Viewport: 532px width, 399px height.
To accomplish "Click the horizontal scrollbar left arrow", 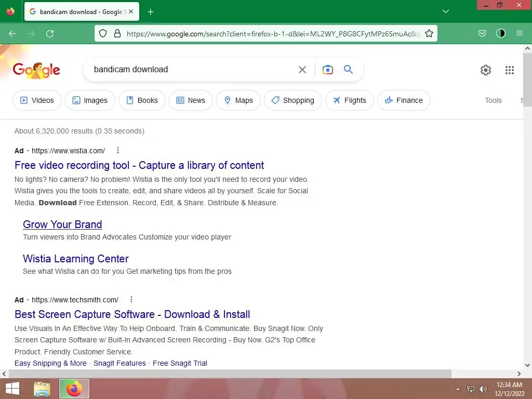I will 4,374.
